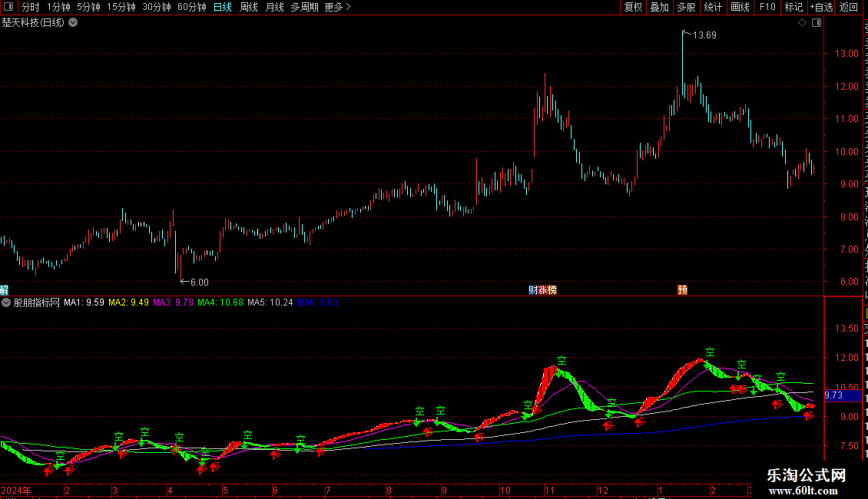
Task: Click the diamond marker icon above the chart
Action: pyautogui.click(x=802, y=23)
